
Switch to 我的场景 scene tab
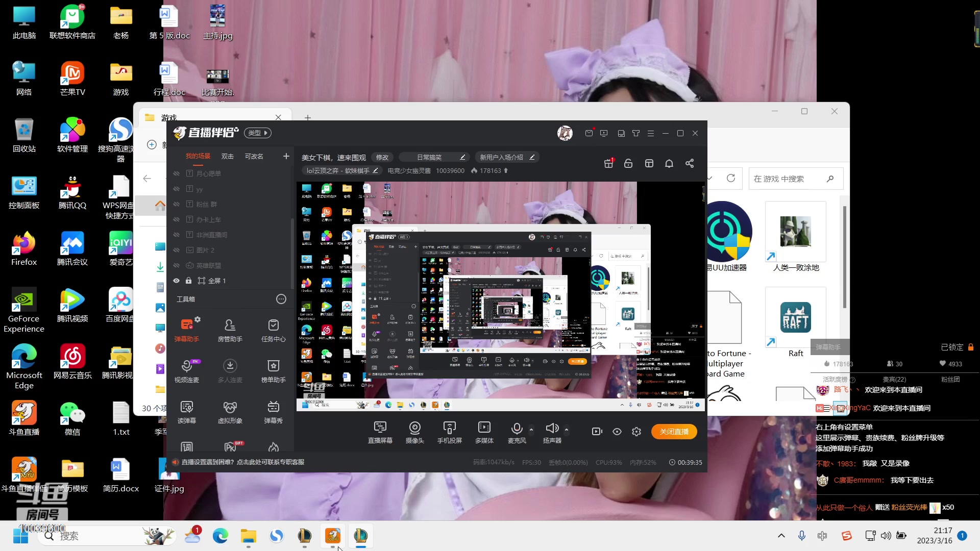198,156
